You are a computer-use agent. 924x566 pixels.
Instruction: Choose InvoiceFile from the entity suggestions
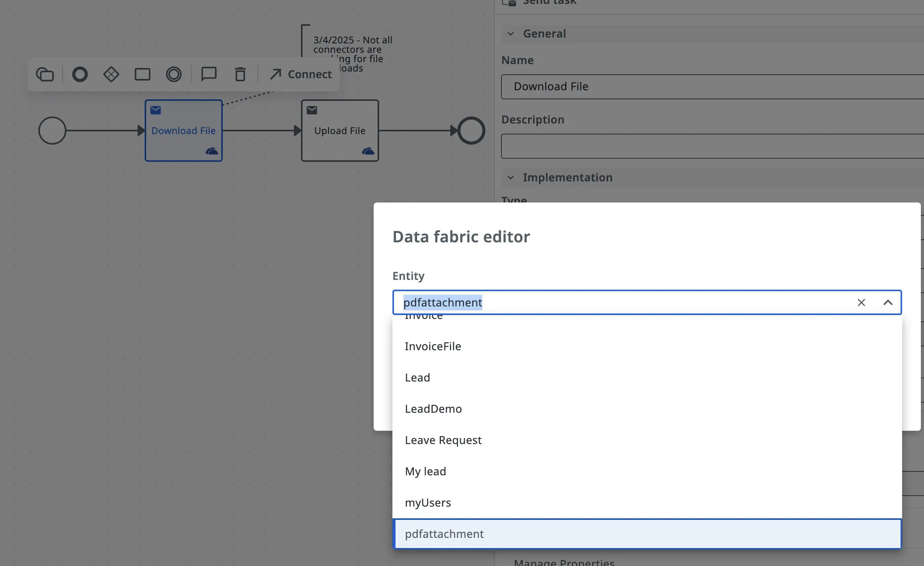tap(433, 346)
